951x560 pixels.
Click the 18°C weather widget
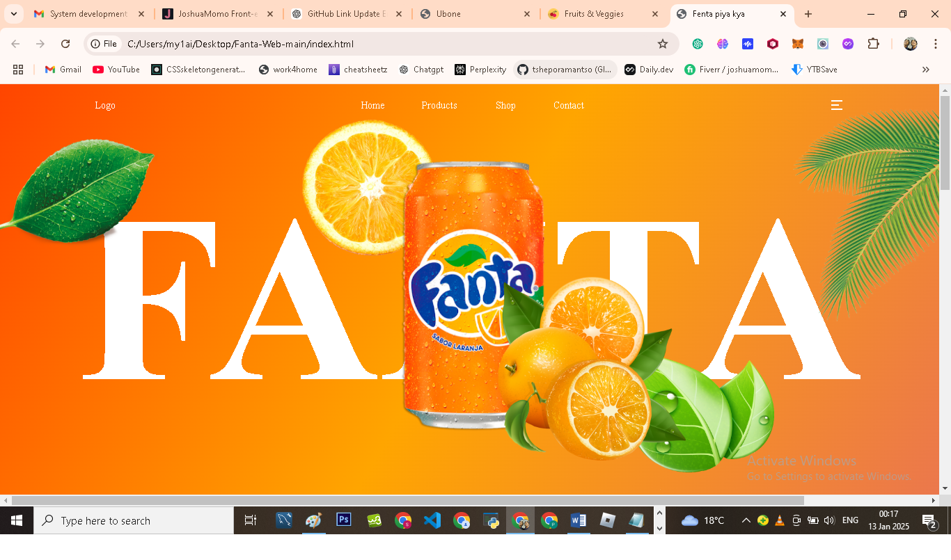tap(703, 520)
